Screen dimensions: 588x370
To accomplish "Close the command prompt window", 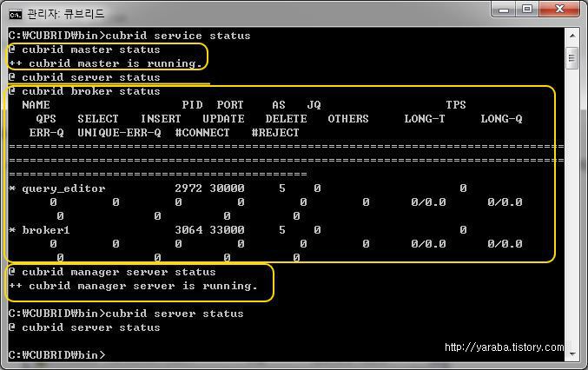I will tap(559, 9).
